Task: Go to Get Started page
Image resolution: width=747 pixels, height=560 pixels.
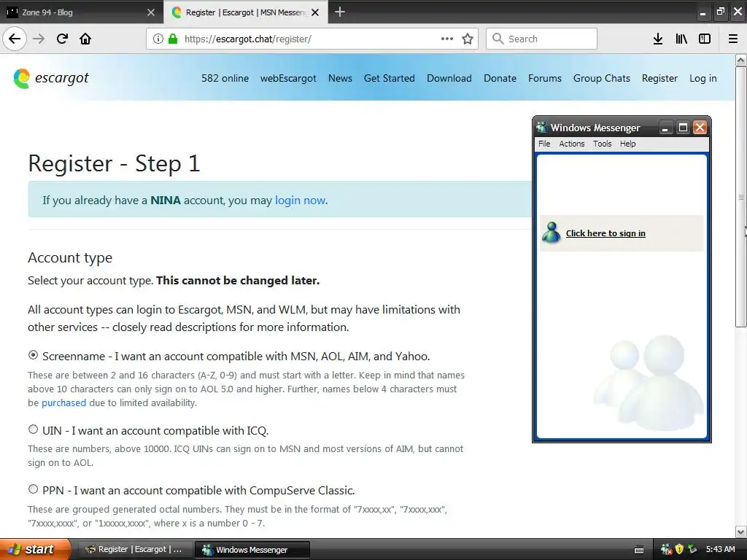Action: point(390,78)
